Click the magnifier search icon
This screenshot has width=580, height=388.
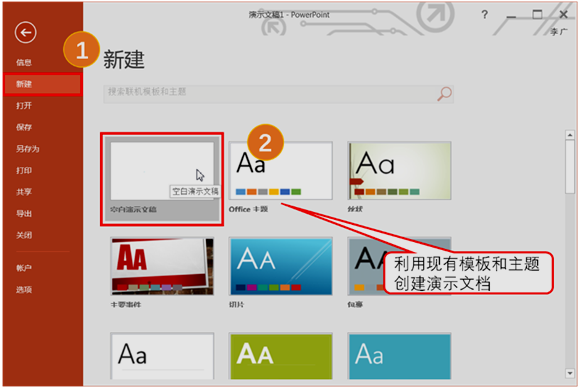coord(444,94)
